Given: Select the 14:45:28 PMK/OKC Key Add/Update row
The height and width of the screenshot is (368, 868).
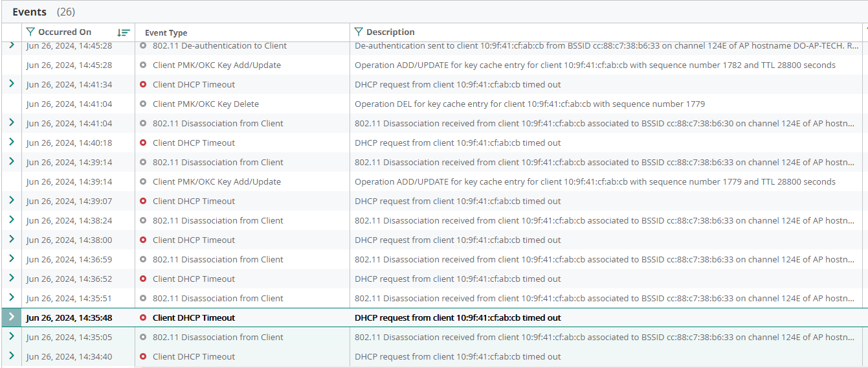Looking at the screenshot, I should pyautogui.click(x=216, y=65).
